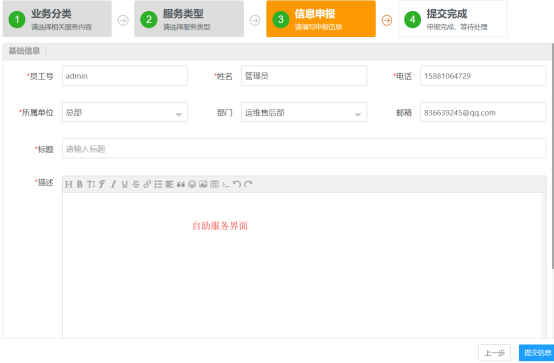Insert a table in the editor
The image size is (554, 363).
click(x=214, y=184)
